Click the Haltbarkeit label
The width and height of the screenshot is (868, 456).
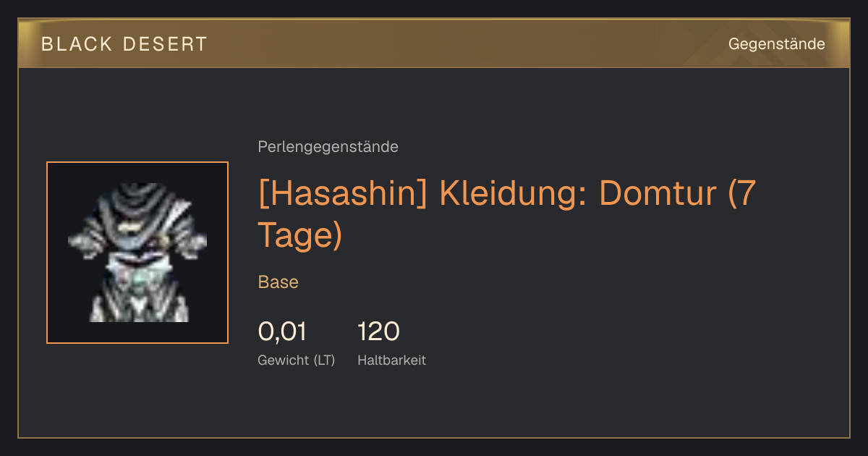click(x=391, y=360)
